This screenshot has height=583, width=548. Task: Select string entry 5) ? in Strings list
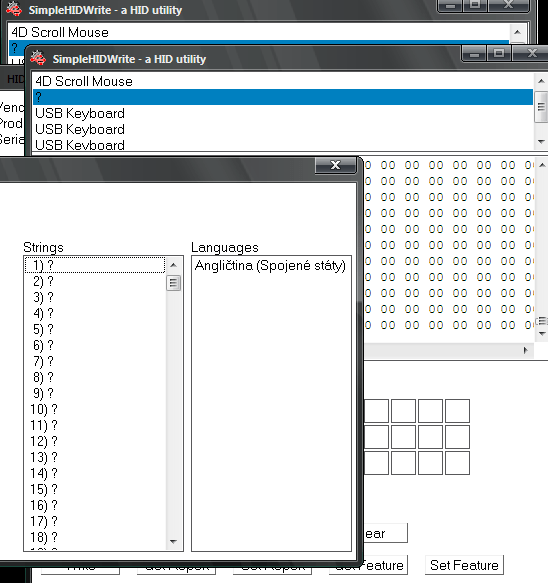95,329
